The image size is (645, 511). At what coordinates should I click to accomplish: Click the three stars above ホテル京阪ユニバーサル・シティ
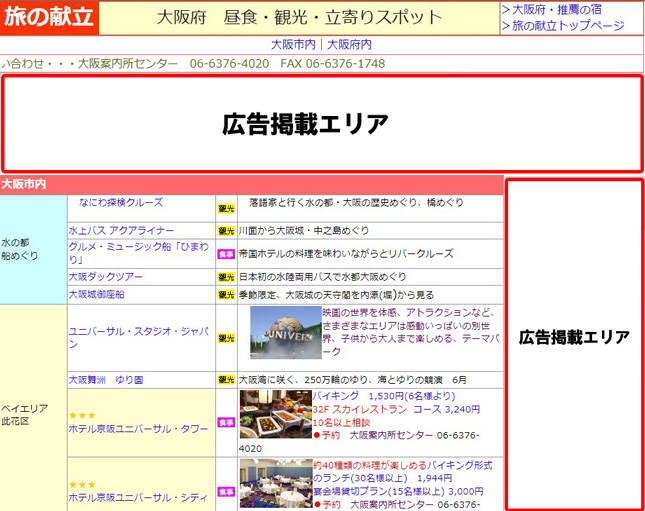coord(82,485)
